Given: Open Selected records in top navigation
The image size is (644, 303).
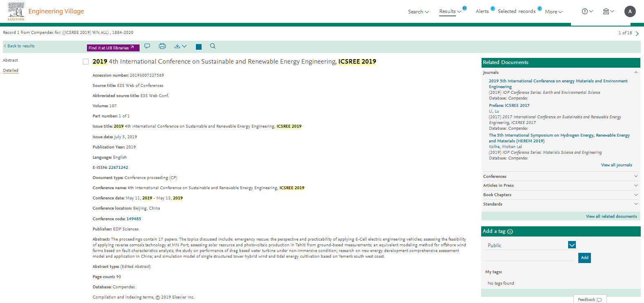Looking at the screenshot, I should [x=517, y=11].
